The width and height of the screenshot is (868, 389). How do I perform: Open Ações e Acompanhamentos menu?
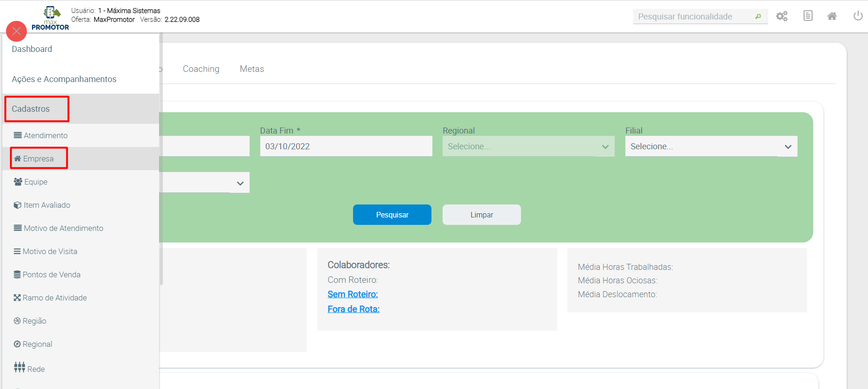pos(64,79)
